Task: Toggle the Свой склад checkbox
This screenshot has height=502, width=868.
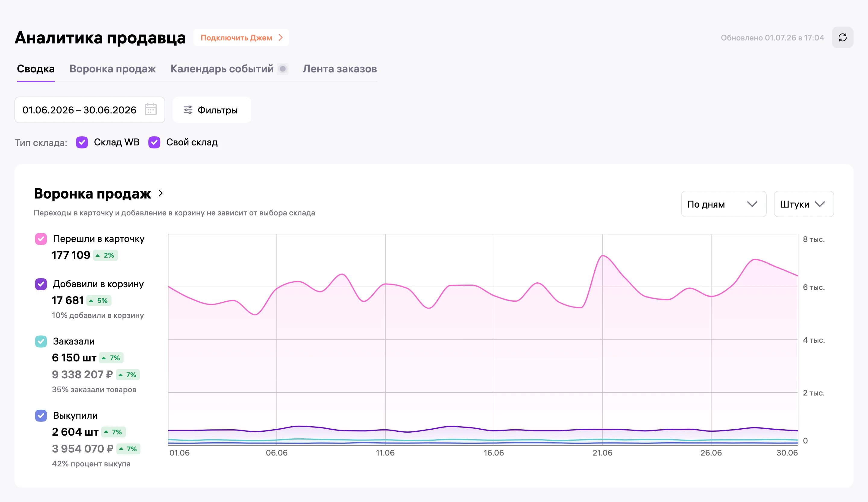Action: pos(154,142)
